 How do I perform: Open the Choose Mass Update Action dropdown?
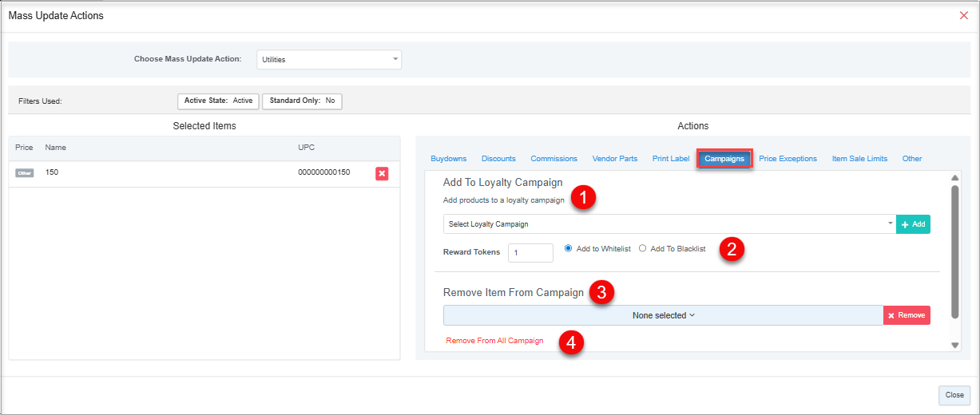[x=329, y=60]
